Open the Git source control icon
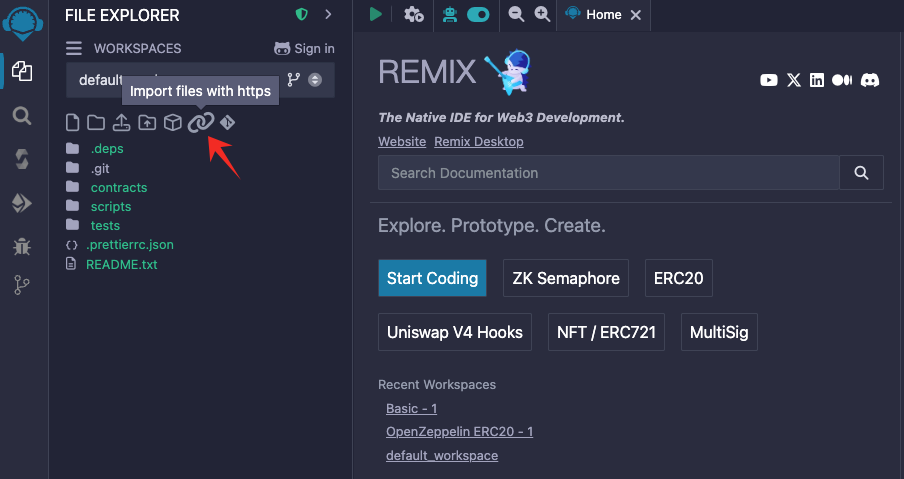The width and height of the screenshot is (904, 479). pyautogui.click(x=22, y=285)
